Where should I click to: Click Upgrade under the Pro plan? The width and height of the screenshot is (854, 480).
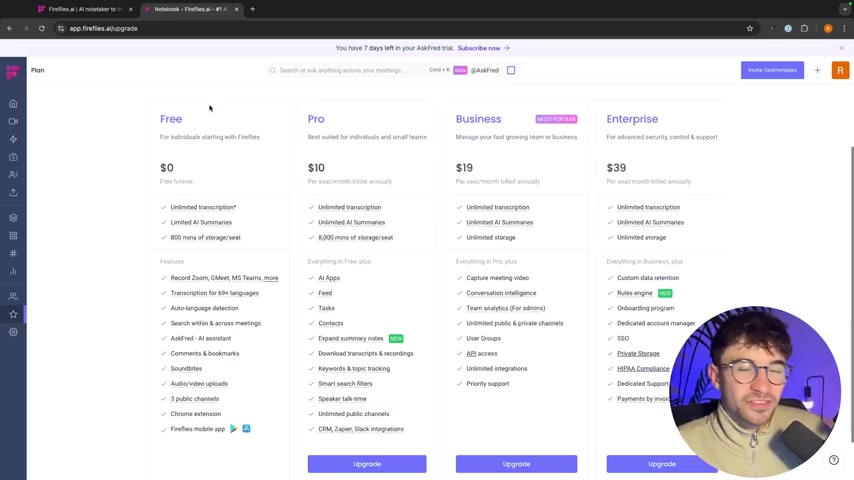pyautogui.click(x=367, y=464)
